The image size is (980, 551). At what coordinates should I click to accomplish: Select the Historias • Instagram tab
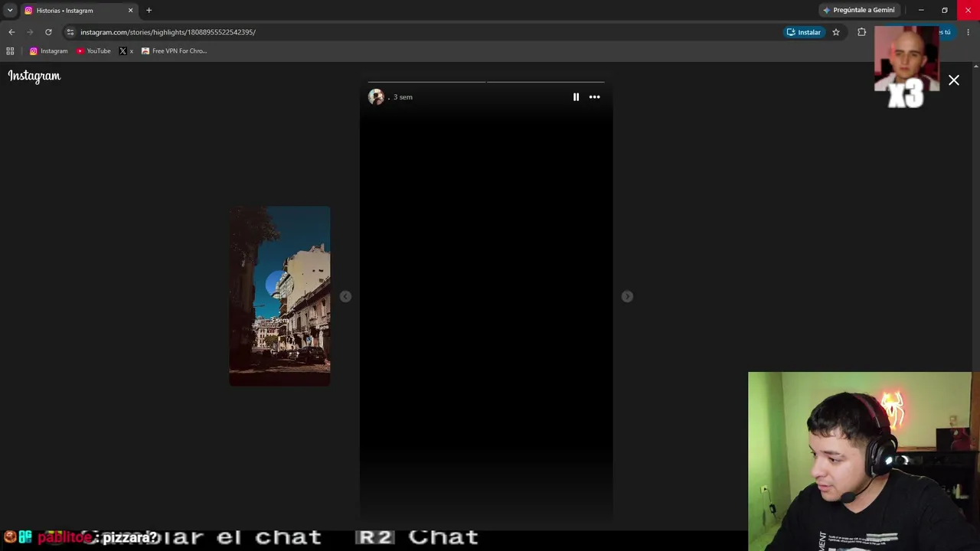pyautogui.click(x=80, y=11)
